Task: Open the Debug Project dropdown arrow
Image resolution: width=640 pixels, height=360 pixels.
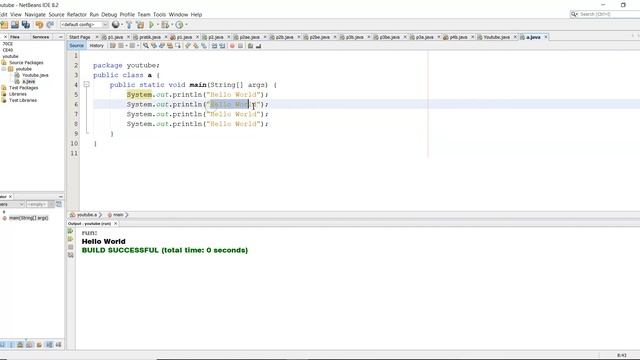Action: [x=172, y=25]
